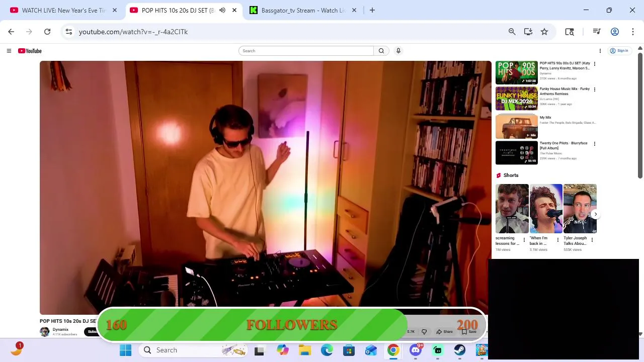Close the Bassgator_tv Stream tab

click(x=354, y=10)
